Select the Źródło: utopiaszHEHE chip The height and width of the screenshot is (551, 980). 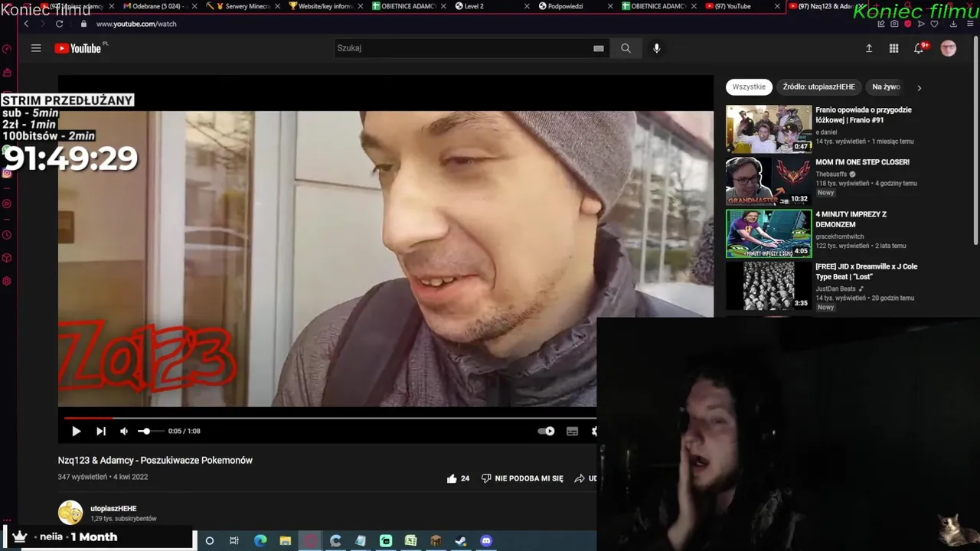819,87
